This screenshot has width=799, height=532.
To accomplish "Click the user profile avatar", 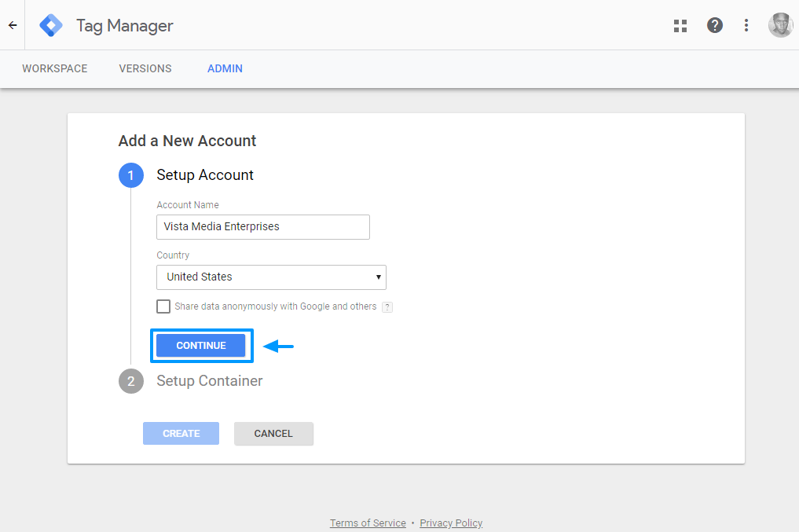I will click(x=780, y=25).
